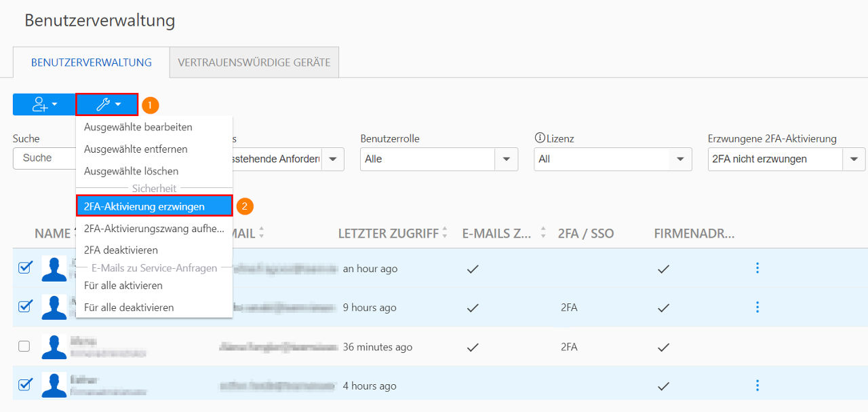Choose 'Ausgewählte löschen' menu entry
This screenshot has width=868, height=412.
point(154,171)
